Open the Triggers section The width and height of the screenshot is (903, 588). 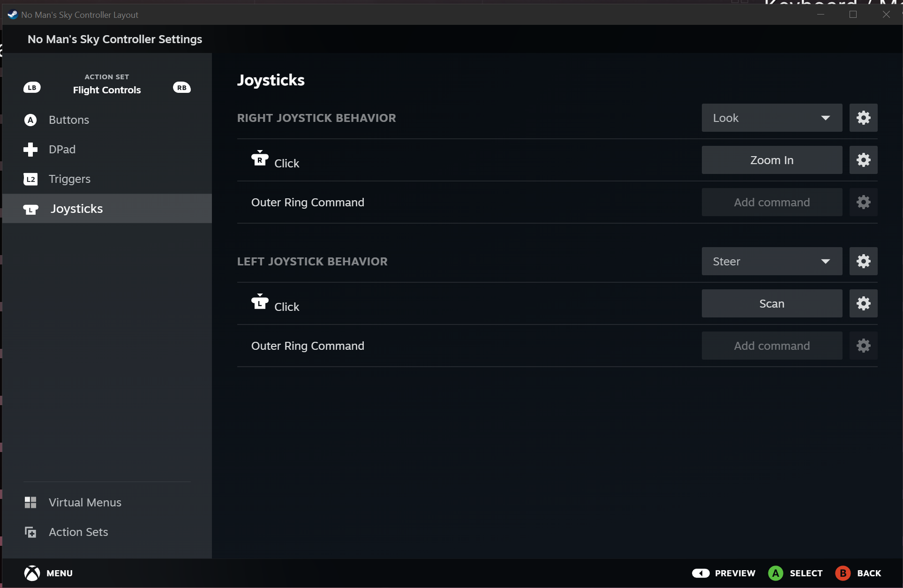pyautogui.click(x=69, y=179)
